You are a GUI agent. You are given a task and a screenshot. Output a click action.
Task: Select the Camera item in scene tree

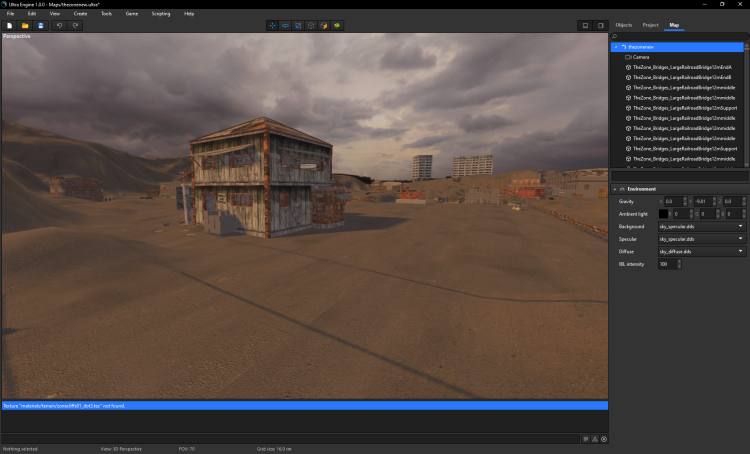click(x=641, y=57)
